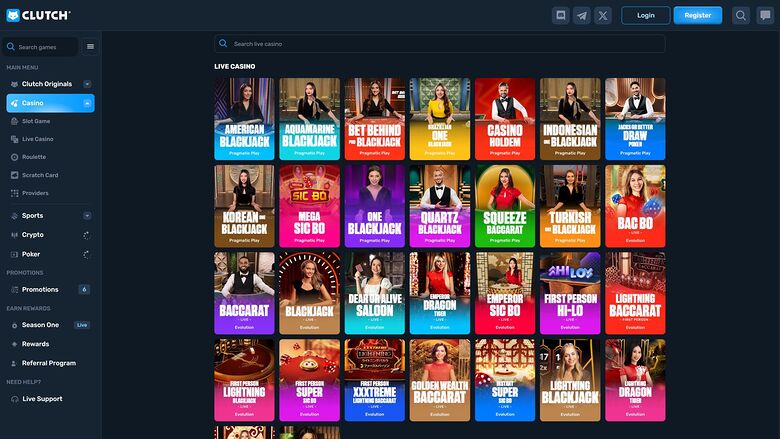Screen dimensions: 780x439
Task: Expand the Clutch Originals submenu arrow
Action: [87, 84]
